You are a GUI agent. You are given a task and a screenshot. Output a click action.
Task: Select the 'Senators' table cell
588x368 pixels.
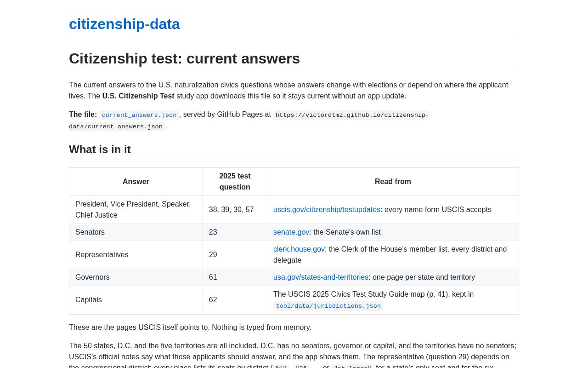pyautogui.click(x=136, y=232)
